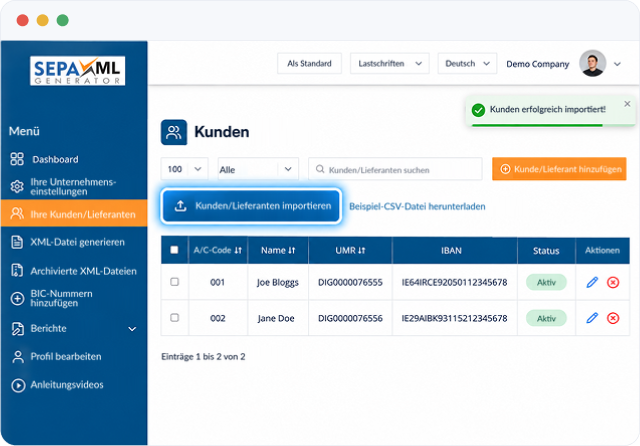Image resolution: width=640 pixels, height=446 pixels.
Task: Delete Jane Doe using the red X icon
Action: pyautogui.click(x=613, y=318)
